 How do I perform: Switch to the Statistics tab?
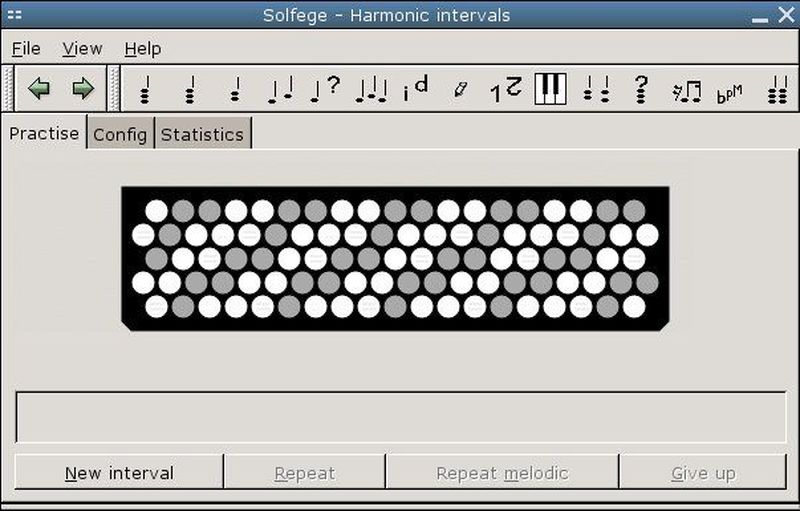click(202, 134)
